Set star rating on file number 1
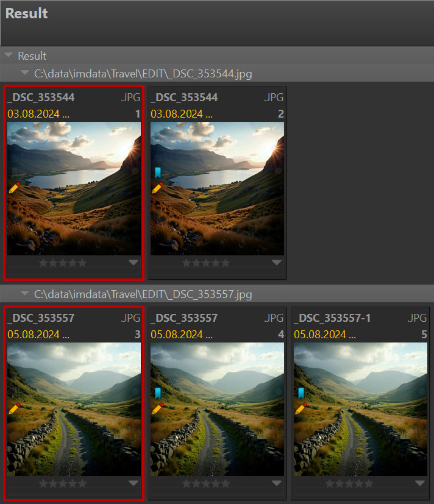This screenshot has width=434, height=504. click(63, 263)
